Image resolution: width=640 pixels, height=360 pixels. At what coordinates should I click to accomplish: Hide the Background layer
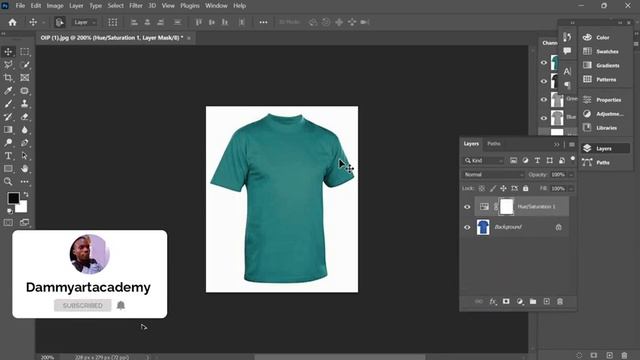click(x=467, y=227)
